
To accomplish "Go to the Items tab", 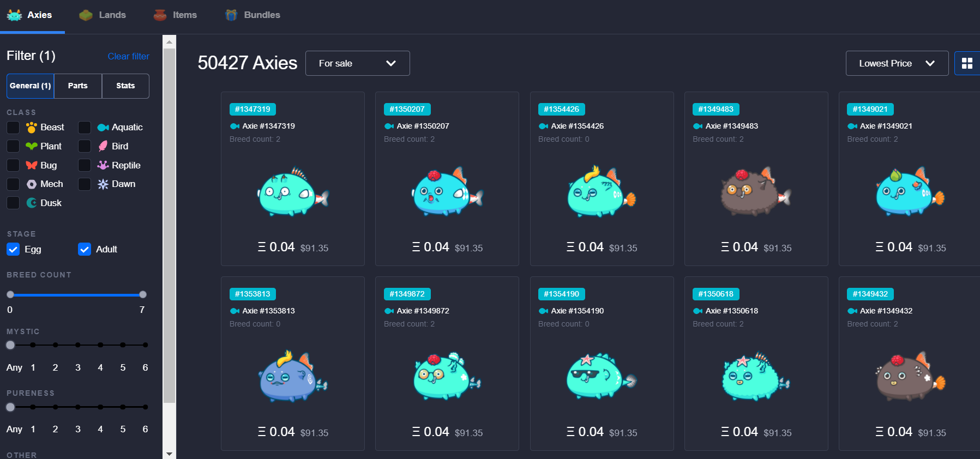I will tap(176, 15).
